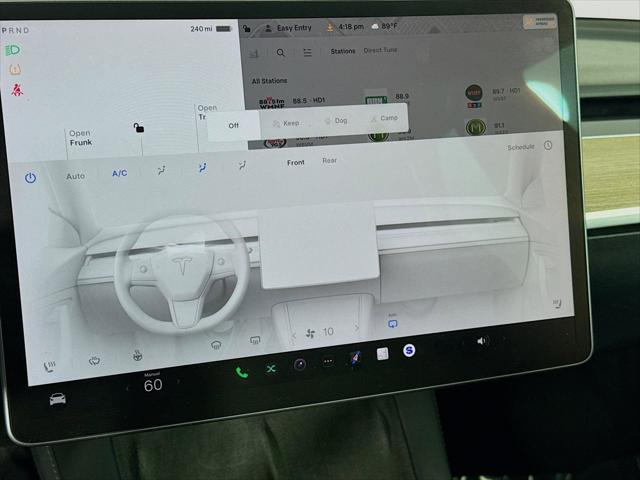Open the green shuffle-arrows app
Image resolution: width=640 pixels, height=480 pixels.
(271, 369)
